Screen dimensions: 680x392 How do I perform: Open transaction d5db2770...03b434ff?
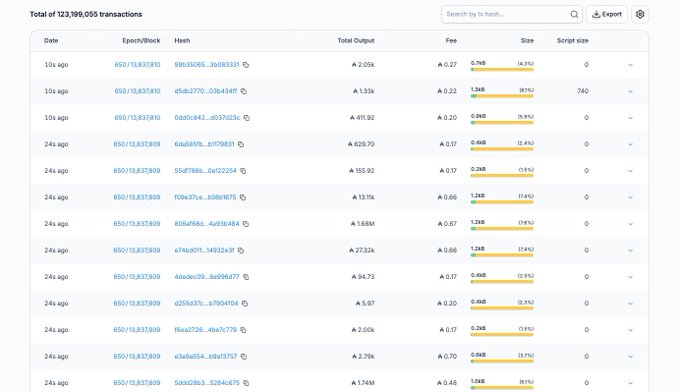[206, 91]
